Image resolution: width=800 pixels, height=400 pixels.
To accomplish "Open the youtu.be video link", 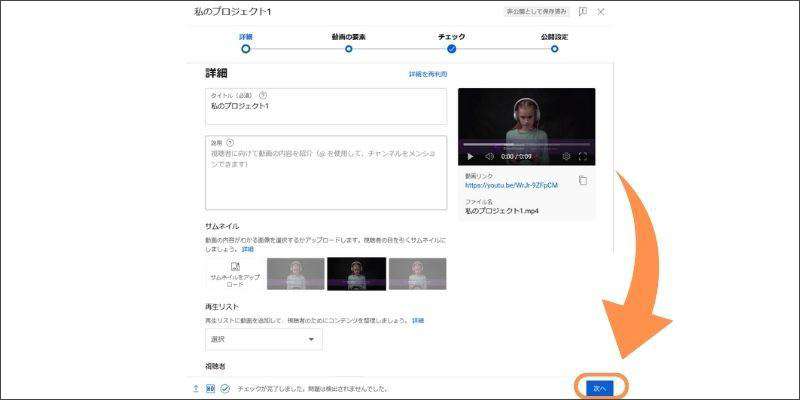I will pos(511,185).
